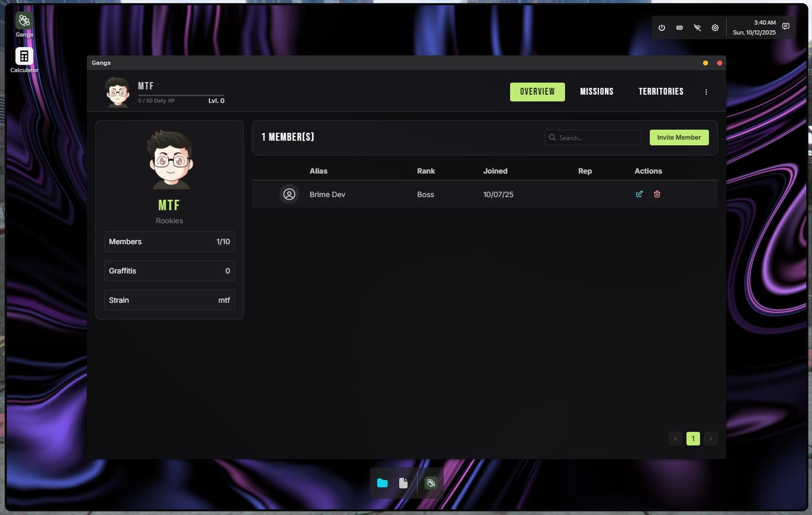Screen dimensions: 812x515
Task: Switch to the Overview tab
Action: click(x=537, y=91)
